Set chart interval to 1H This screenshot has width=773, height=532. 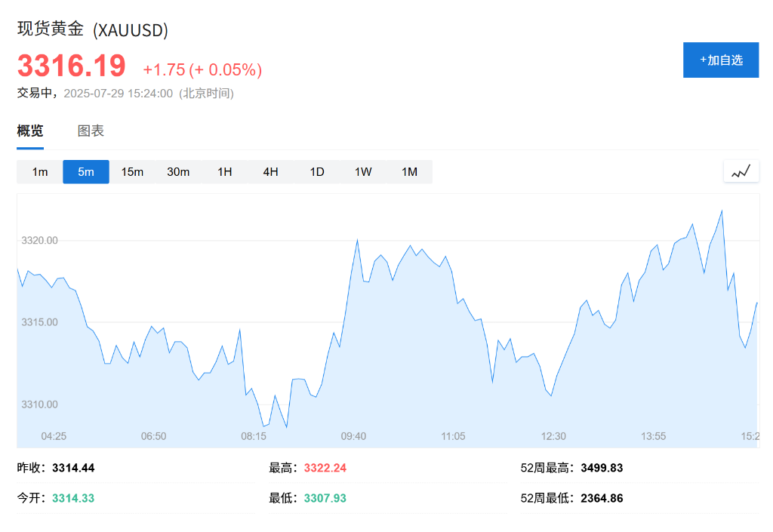tap(225, 172)
